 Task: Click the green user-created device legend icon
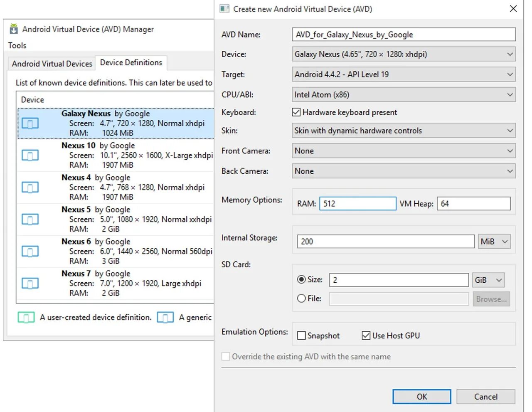pyautogui.click(x=26, y=318)
